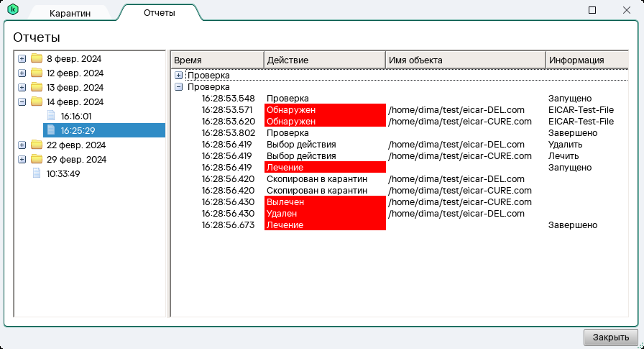644x349 pixels.
Task: Click the folder icon for 12 февр. 2024
Action: (x=37, y=73)
